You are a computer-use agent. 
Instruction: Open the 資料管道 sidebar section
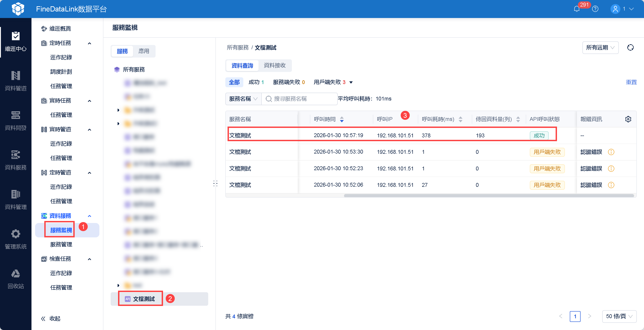click(16, 81)
